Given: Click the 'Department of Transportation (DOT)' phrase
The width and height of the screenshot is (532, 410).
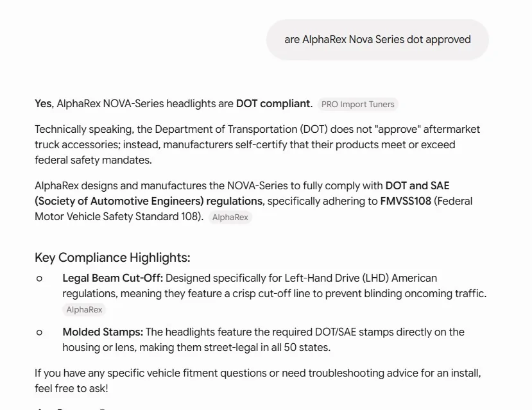Looking at the screenshot, I should coord(241,129).
